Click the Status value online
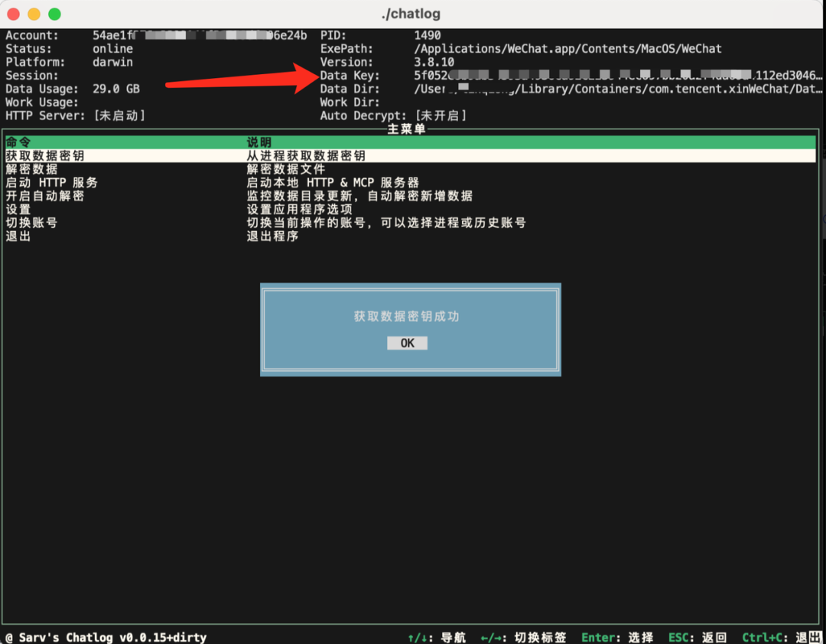Image resolution: width=826 pixels, height=644 pixels. click(112, 49)
